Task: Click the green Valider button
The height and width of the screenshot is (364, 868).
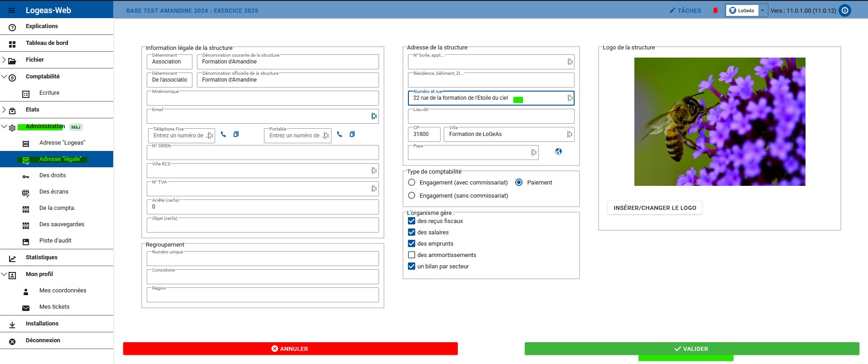Action: (691, 349)
